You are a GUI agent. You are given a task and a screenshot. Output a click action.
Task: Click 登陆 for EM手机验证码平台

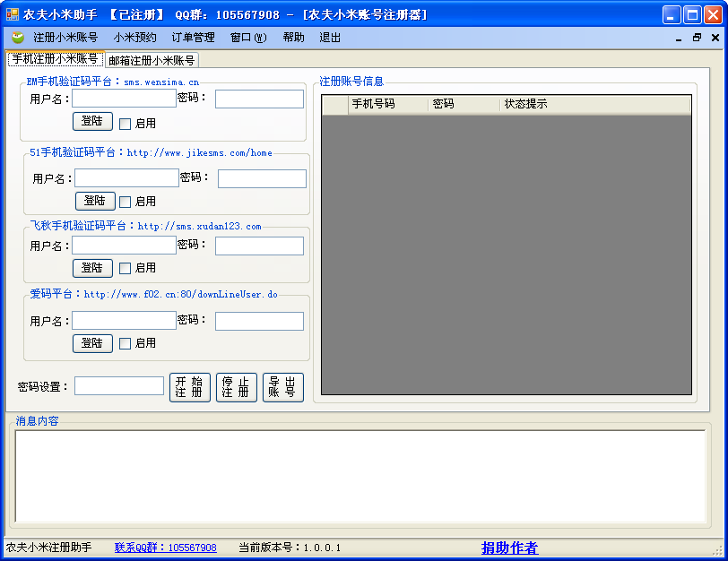coord(93,122)
